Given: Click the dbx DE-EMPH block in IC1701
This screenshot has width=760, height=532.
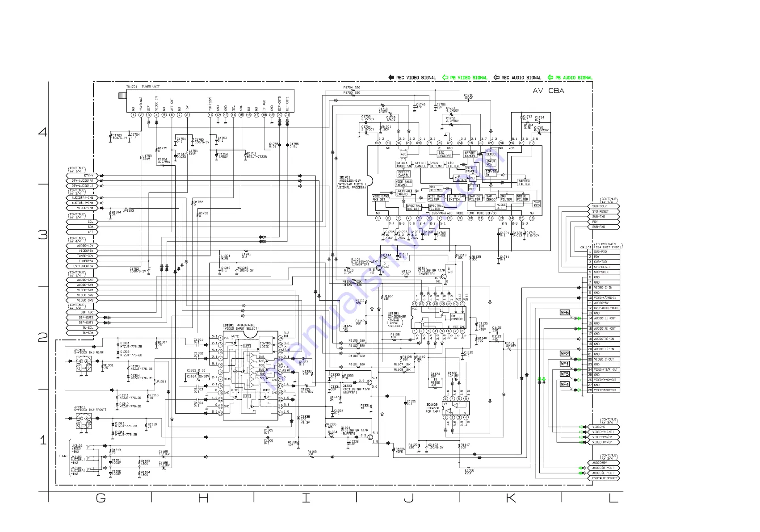Looking at the screenshot, I should (436, 189).
